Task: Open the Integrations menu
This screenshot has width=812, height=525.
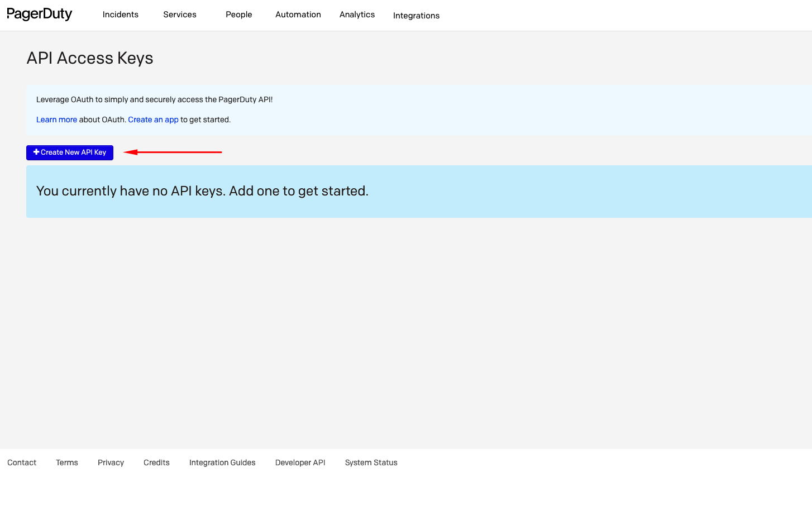Action: click(x=417, y=16)
